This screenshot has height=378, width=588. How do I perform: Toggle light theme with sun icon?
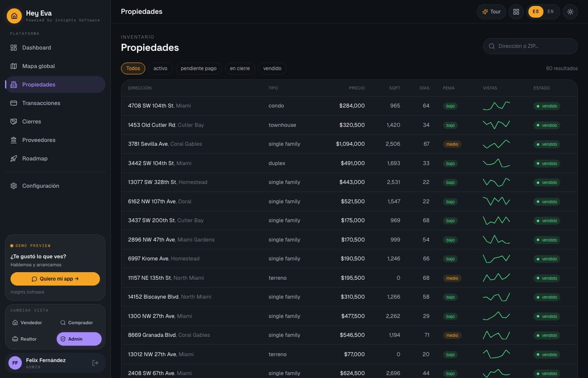(x=570, y=12)
